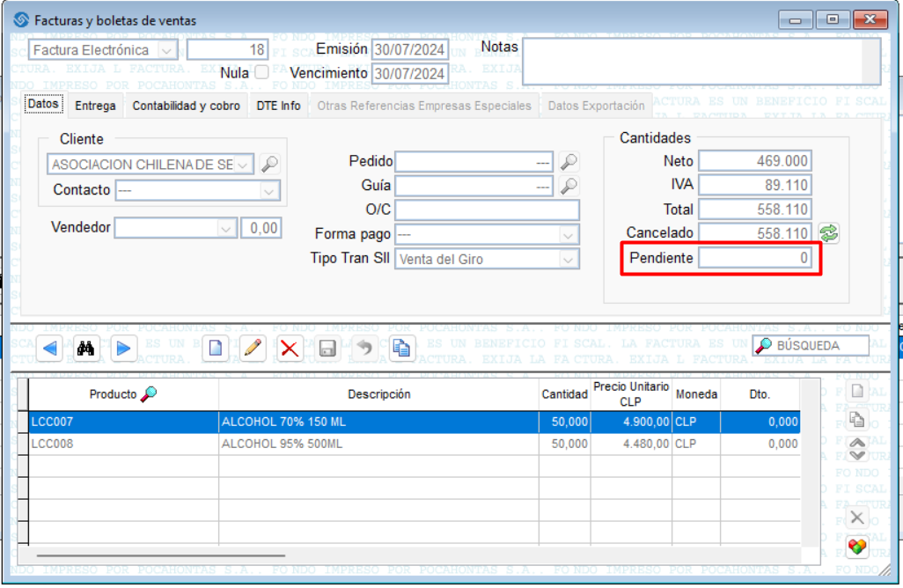Open product search magnifier in Producto header
Image resolution: width=903 pixels, height=588 pixels.
(x=149, y=394)
